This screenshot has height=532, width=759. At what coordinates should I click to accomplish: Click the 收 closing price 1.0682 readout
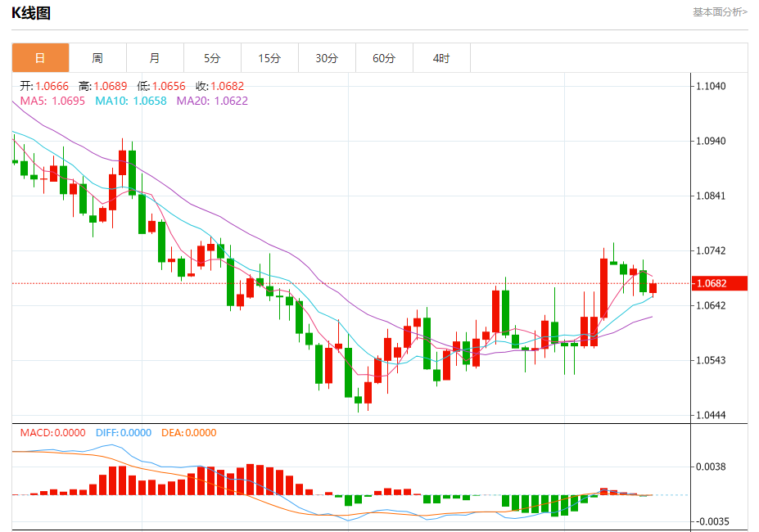pyautogui.click(x=219, y=86)
